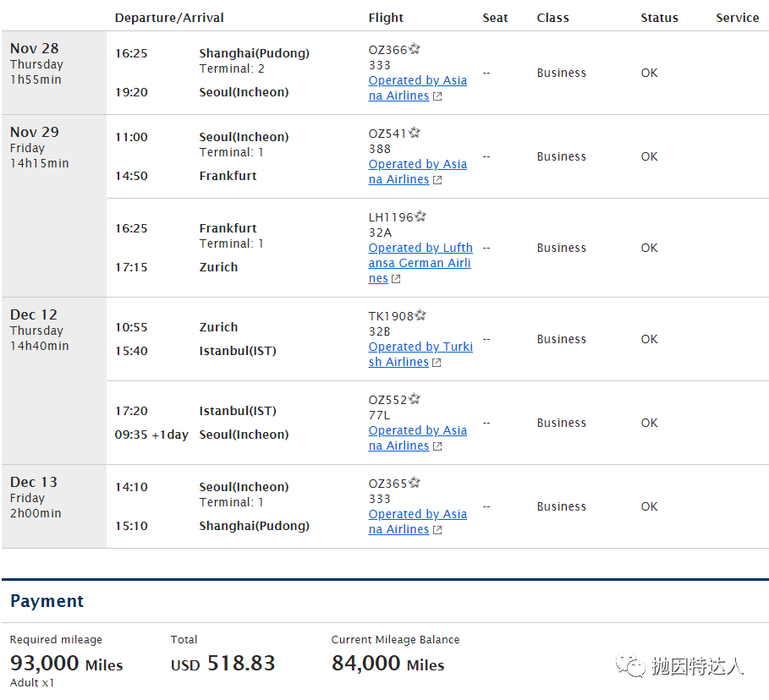Image resolution: width=769 pixels, height=700 pixels.
Task: Click Star Alliance icon beside OZ541
Action: click(415, 133)
